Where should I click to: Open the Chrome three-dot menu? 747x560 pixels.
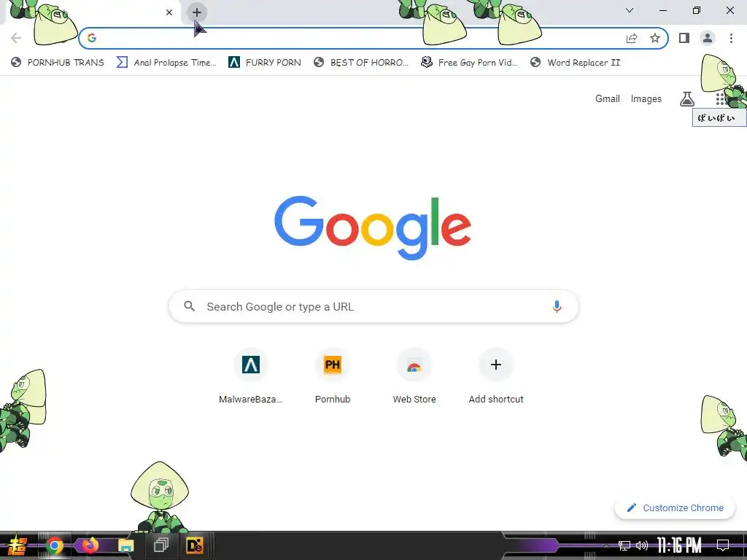[x=731, y=38]
